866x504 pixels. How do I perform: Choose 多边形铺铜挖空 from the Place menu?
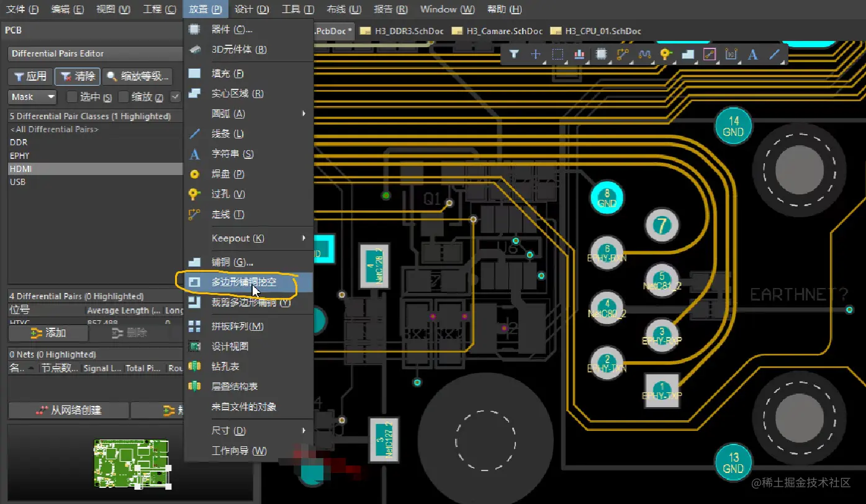(243, 282)
